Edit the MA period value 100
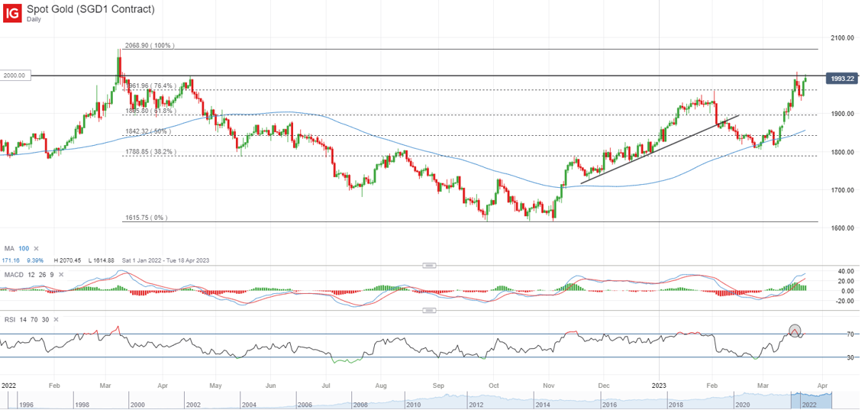This screenshot has width=868, height=410. 24,249
